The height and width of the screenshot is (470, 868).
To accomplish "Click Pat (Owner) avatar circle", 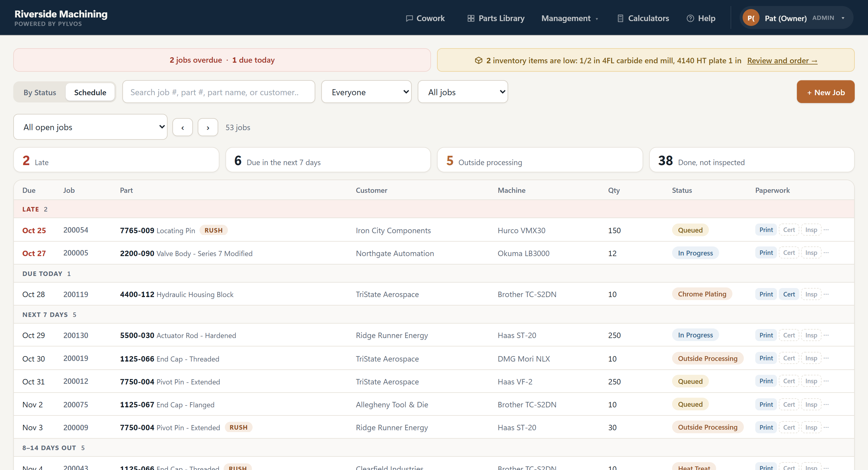I will (751, 18).
